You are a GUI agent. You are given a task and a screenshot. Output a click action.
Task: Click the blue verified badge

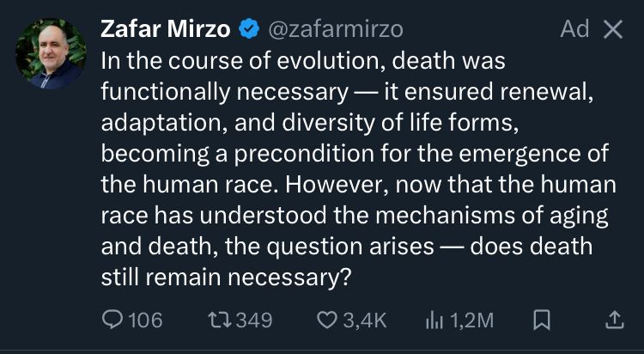pyautogui.click(x=249, y=30)
